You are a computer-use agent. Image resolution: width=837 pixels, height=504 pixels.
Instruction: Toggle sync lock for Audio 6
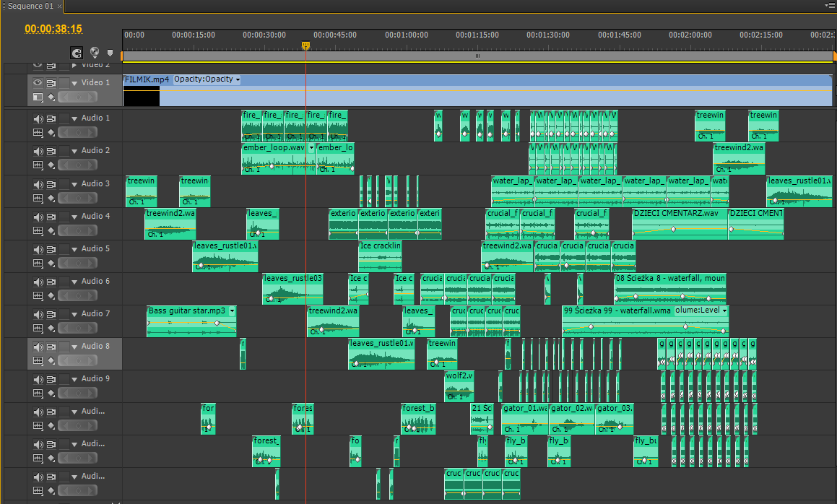pyautogui.click(x=51, y=282)
